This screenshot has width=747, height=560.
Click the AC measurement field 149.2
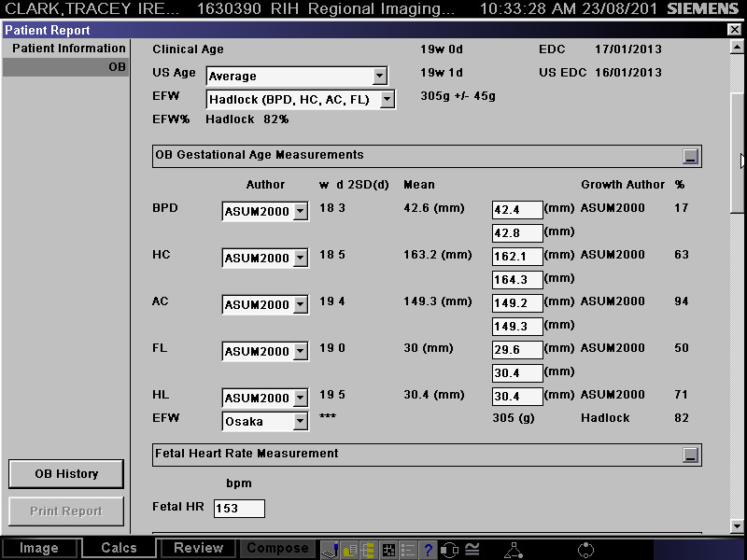click(517, 302)
